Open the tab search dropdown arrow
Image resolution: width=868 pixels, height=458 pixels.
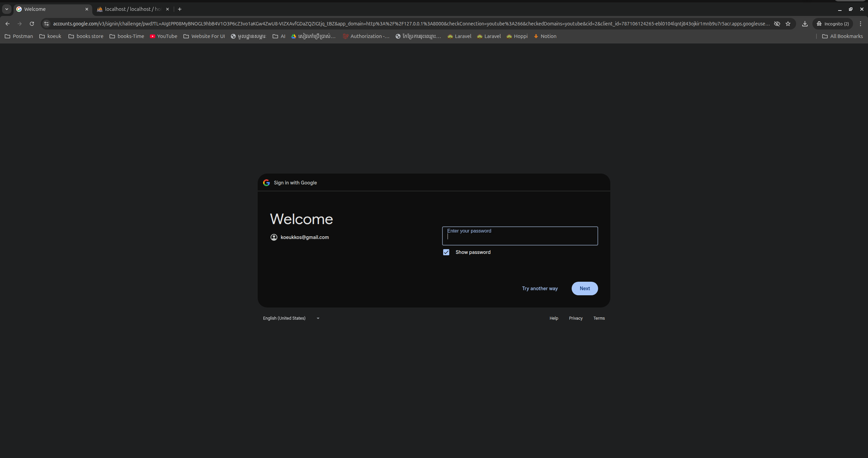tap(6, 9)
